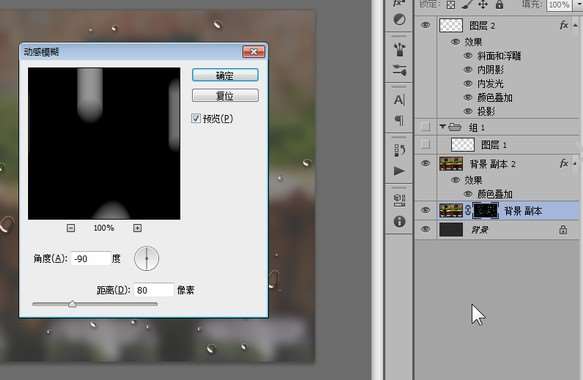Image resolution: width=583 pixels, height=380 pixels.
Task: Click the motion blur preview image
Action: click(104, 144)
